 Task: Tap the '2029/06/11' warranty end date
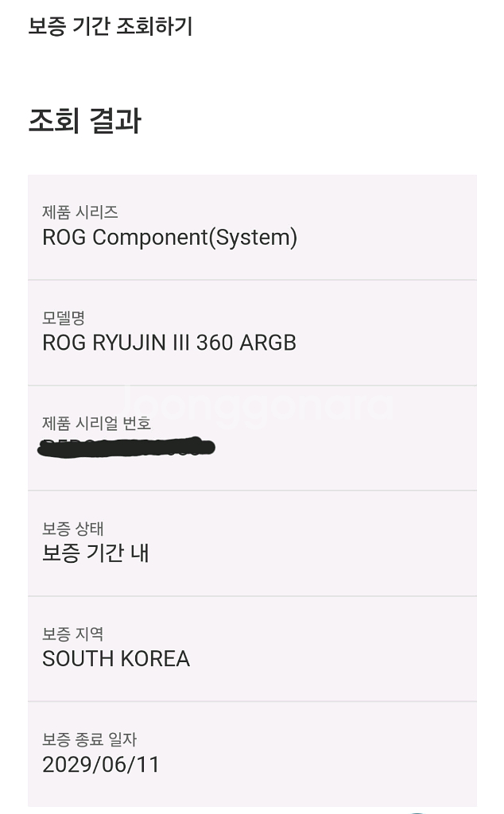[101, 765]
